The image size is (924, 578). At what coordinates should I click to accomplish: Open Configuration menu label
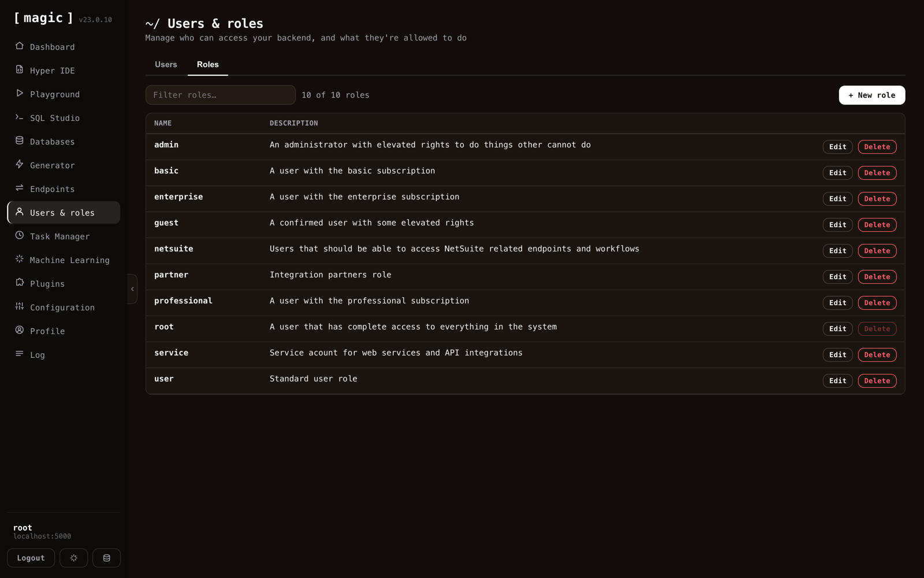point(62,307)
